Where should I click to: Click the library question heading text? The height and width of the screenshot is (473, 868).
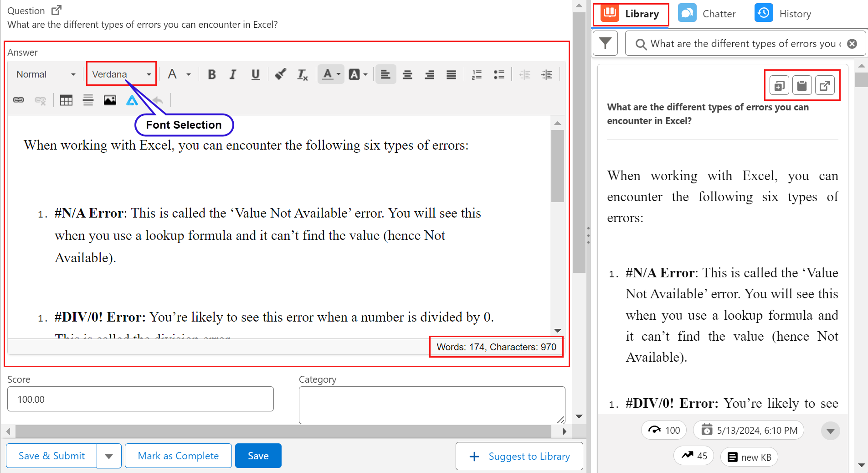coord(708,114)
